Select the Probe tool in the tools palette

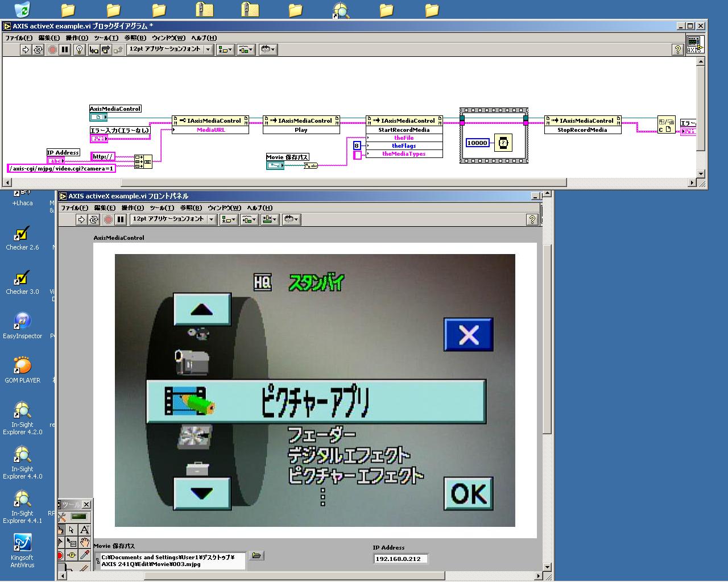72,555
